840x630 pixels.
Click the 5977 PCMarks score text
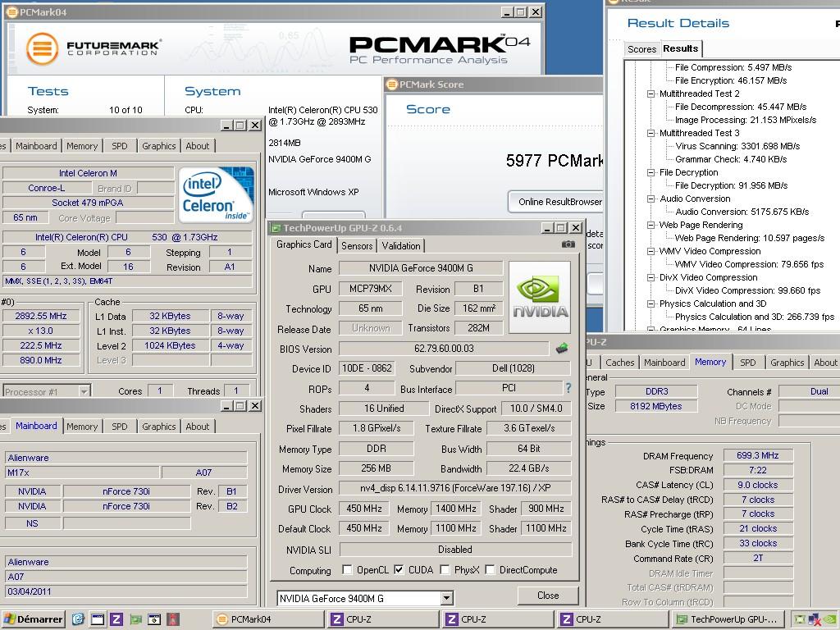555,160
